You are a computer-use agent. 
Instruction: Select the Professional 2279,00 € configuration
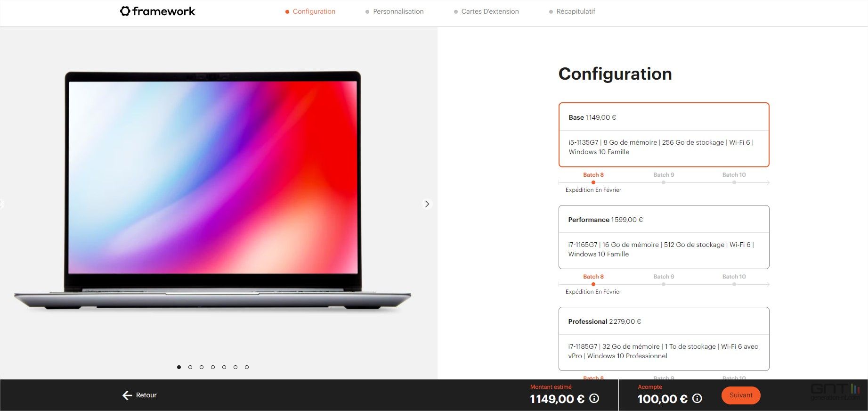tap(664, 339)
